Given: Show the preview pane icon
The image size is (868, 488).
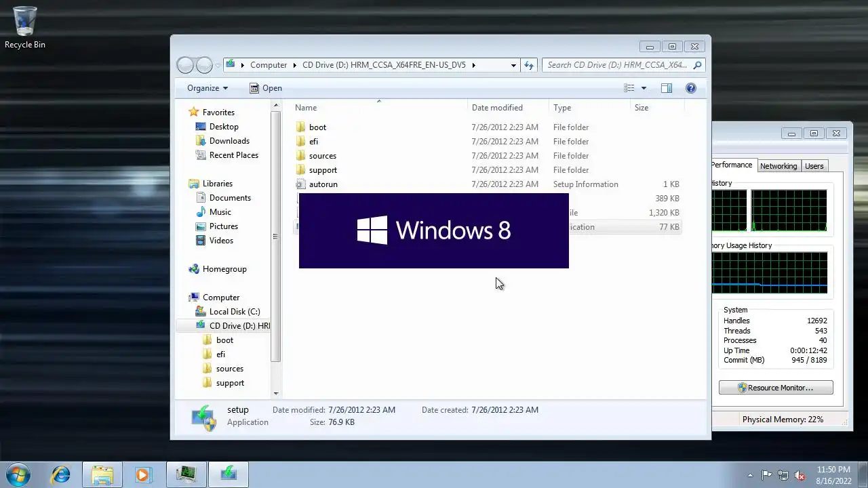Looking at the screenshot, I should [x=667, y=88].
